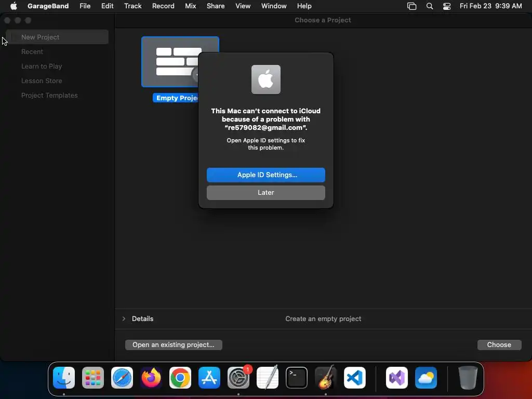Image resolution: width=532 pixels, height=399 pixels.
Task: Open the Window menu
Action: coord(274,6)
